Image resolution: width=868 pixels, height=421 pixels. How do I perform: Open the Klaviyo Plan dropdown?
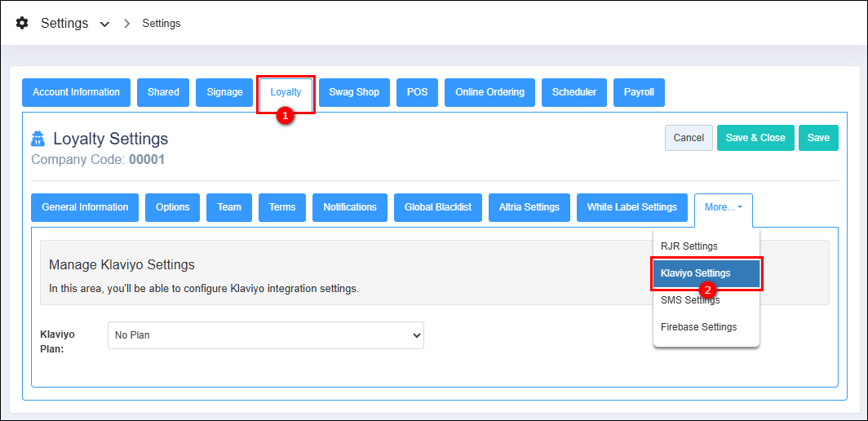pos(265,335)
